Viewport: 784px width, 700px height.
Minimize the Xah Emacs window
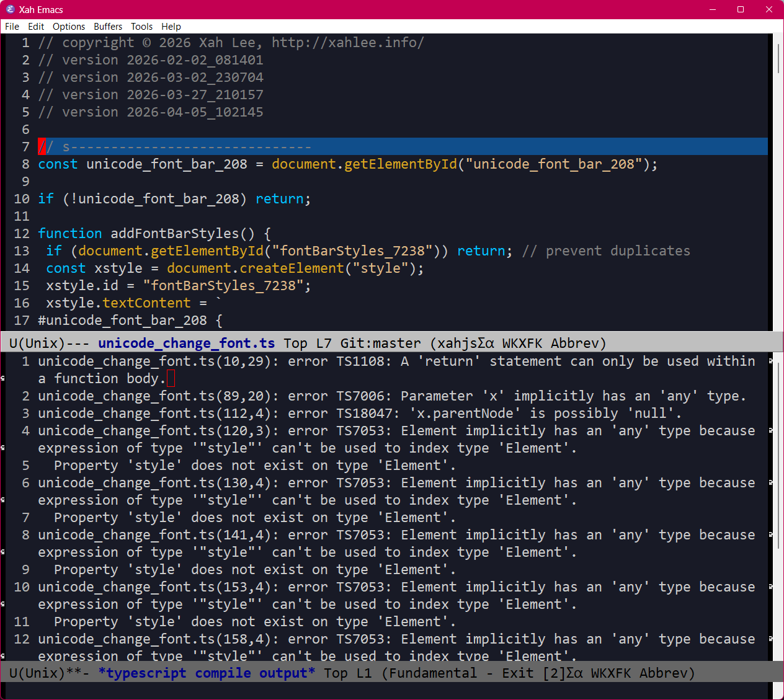click(713, 9)
